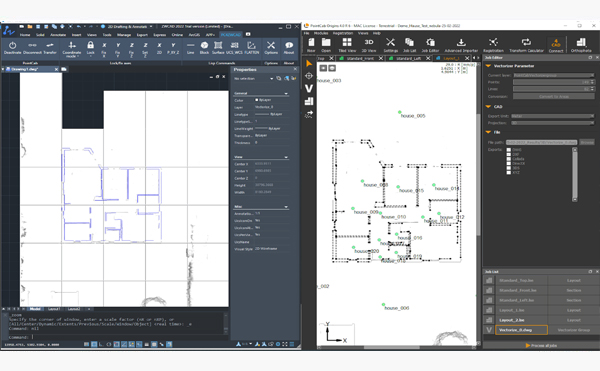600x371 pixels.
Task: Collapse the Vectorizer Parameter section
Action: point(488,66)
